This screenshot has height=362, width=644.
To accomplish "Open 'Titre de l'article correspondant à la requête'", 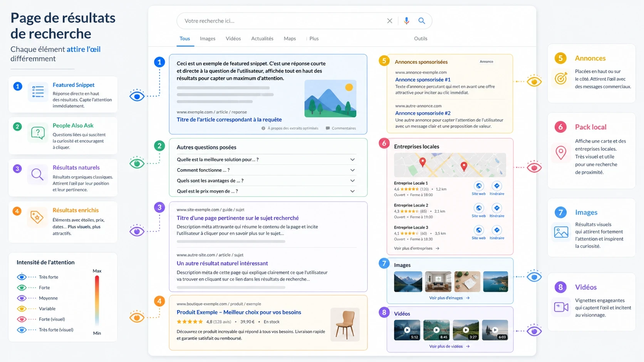I will (229, 119).
